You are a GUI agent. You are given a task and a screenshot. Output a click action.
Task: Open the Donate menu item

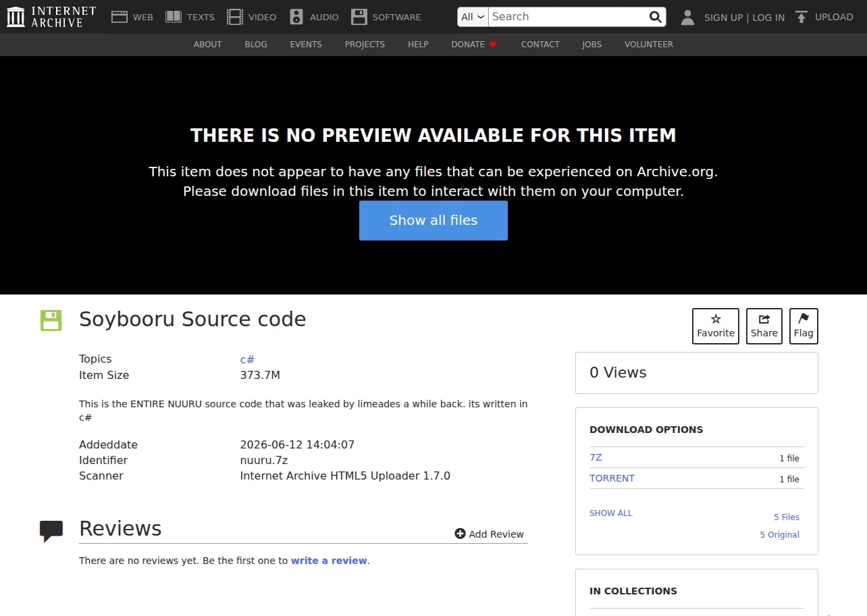coord(468,45)
